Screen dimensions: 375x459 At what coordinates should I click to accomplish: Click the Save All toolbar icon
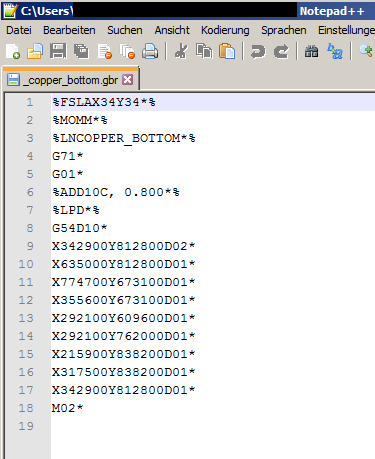click(x=81, y=52)
